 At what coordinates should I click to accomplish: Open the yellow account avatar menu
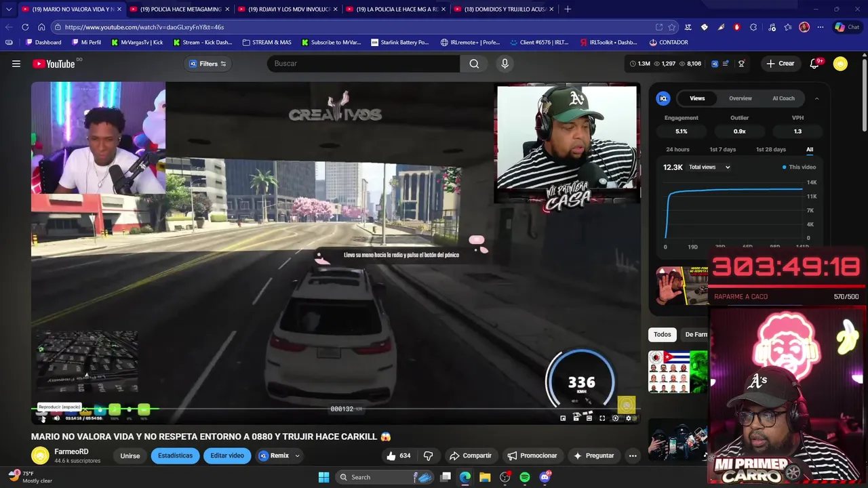[x=840, y=64]
